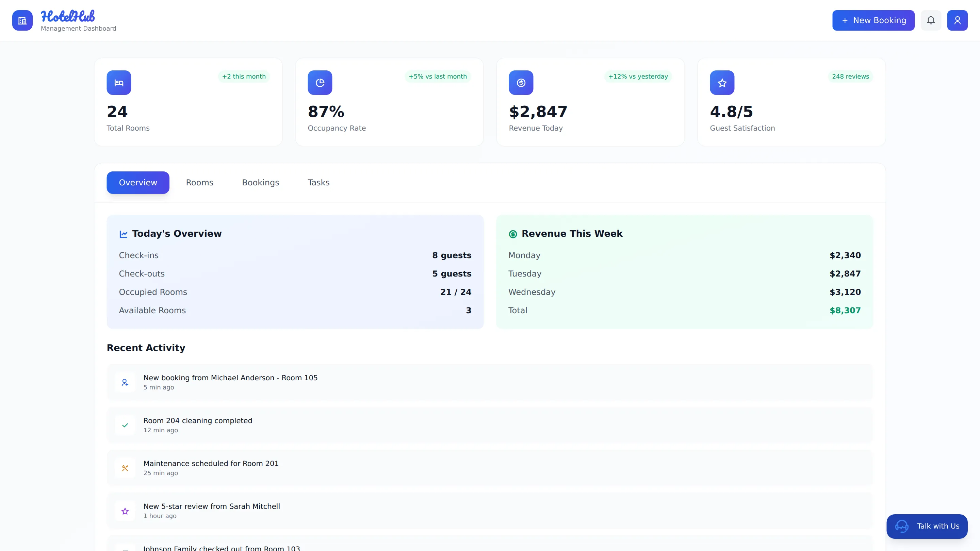Open the Talk with Us chat button
Image resolution: width=980 pixels, height=551 pixels.
tap(927, 526)
